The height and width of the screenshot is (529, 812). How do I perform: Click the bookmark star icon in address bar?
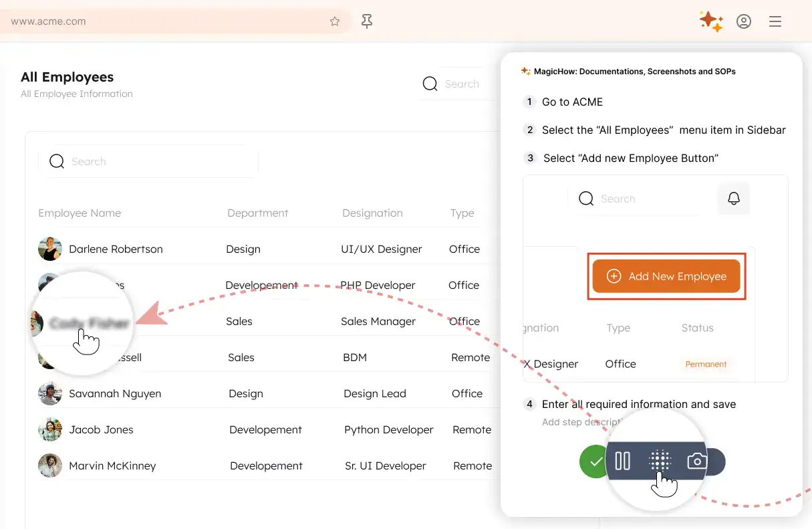335,21
